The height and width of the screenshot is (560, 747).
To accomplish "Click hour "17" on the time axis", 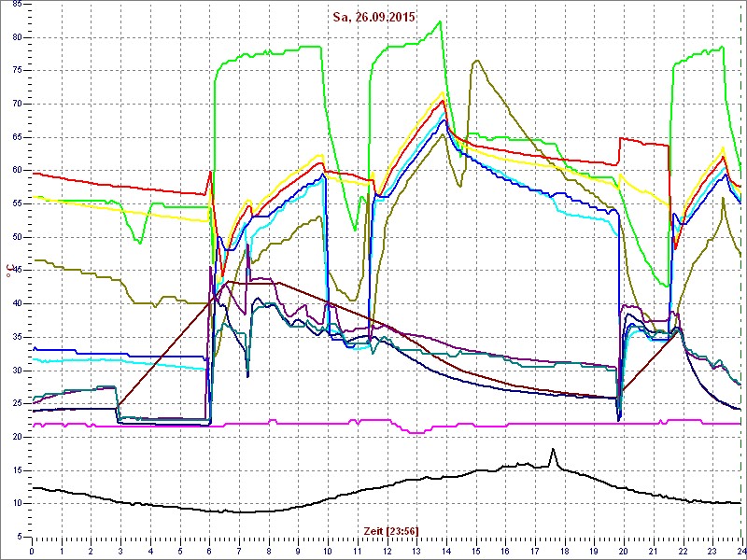I will pyautogui.click(x=534, y=551).
